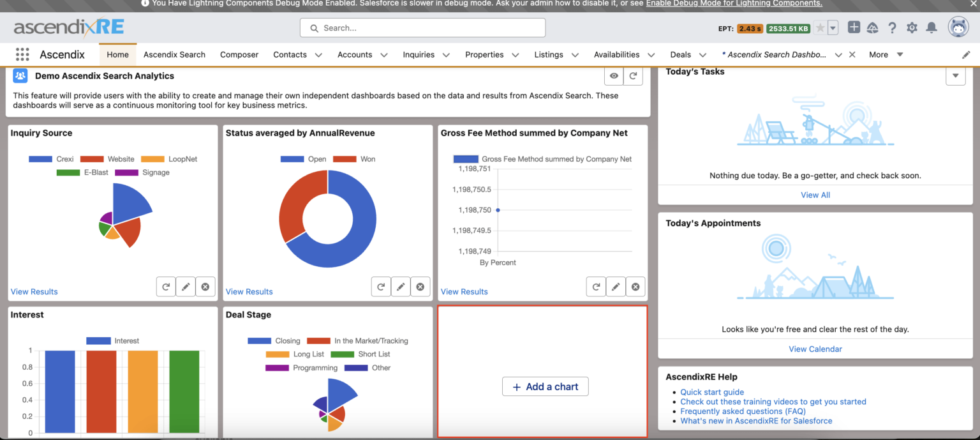
Task: Toggle the E-Blast legend item
Action: click(82, 172)
